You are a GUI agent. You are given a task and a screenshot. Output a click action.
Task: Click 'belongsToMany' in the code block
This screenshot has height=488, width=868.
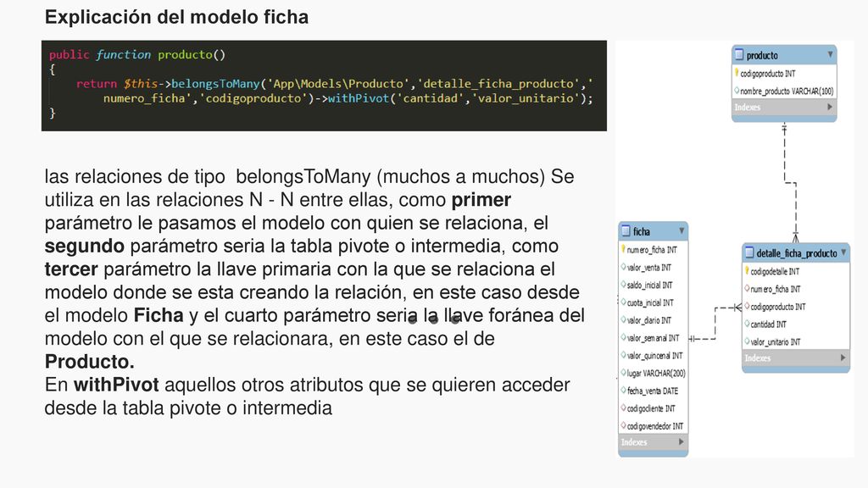(215, 84)
